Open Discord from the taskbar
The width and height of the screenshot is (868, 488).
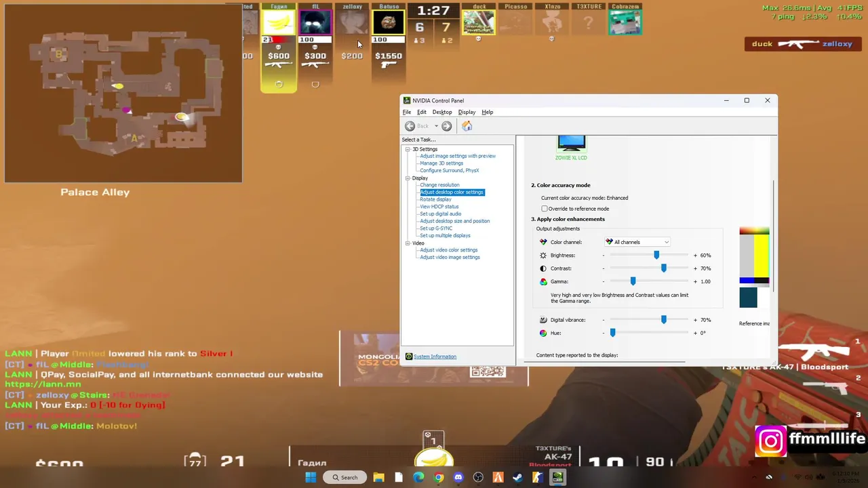point(458,477)
